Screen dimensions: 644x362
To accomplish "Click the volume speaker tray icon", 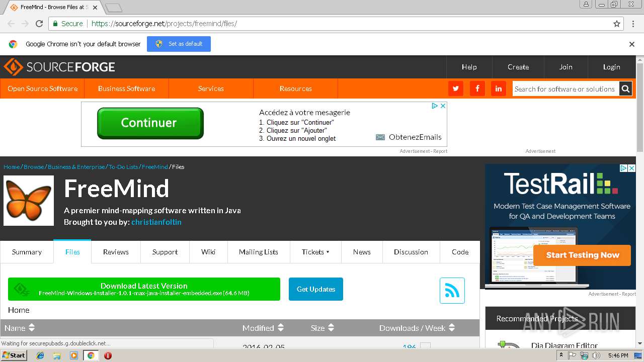I will [x=596, y=355].
